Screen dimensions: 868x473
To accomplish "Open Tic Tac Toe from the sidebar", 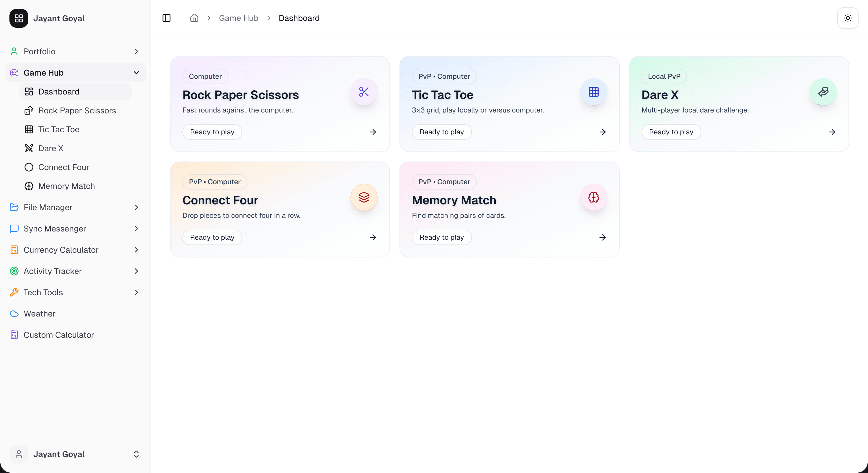I will [76, 129].
